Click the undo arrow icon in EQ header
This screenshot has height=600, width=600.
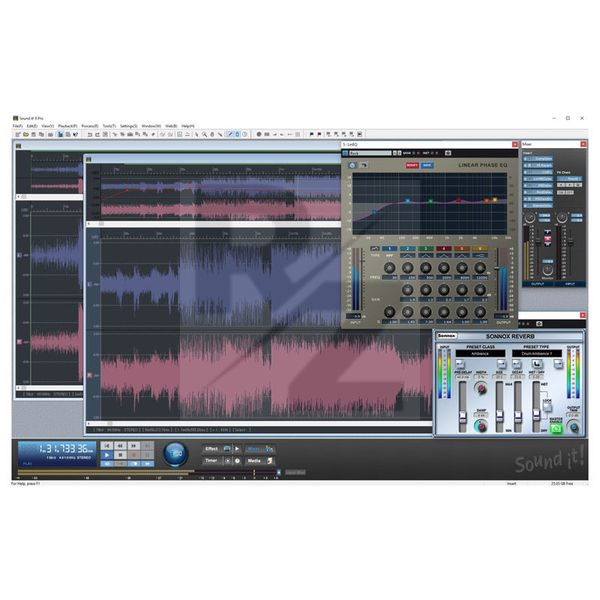[x=364, y=165]
